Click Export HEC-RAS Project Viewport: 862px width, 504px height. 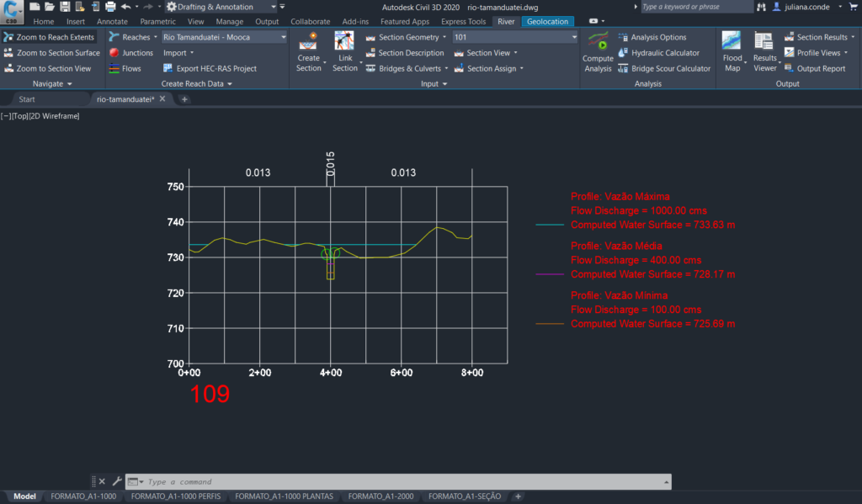click(209, 68)
